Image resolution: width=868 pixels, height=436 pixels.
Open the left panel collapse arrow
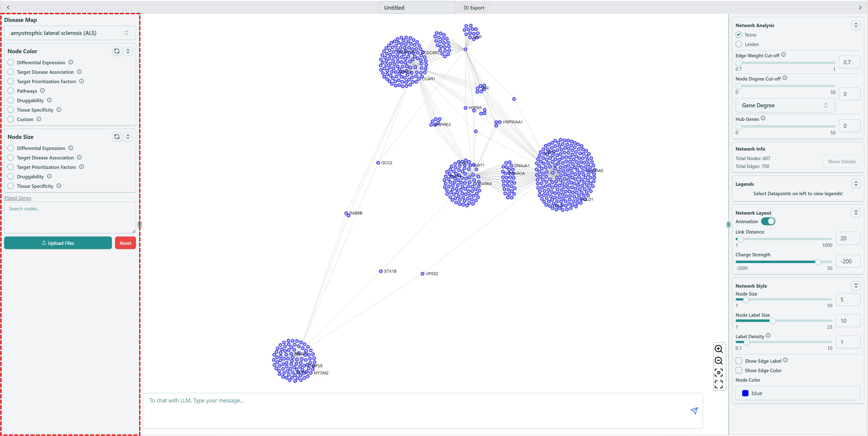click(8, 7)
